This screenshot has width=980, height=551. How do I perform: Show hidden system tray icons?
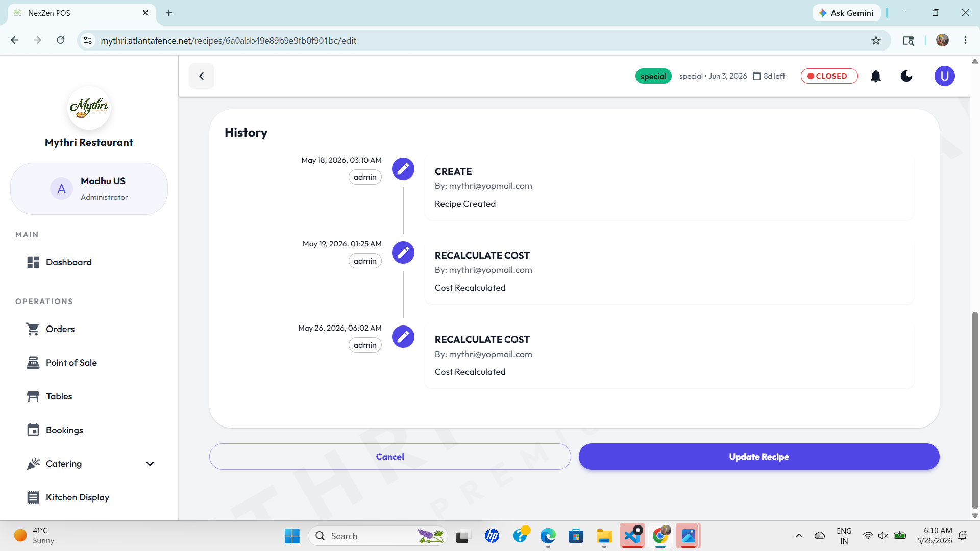(799, 536)
